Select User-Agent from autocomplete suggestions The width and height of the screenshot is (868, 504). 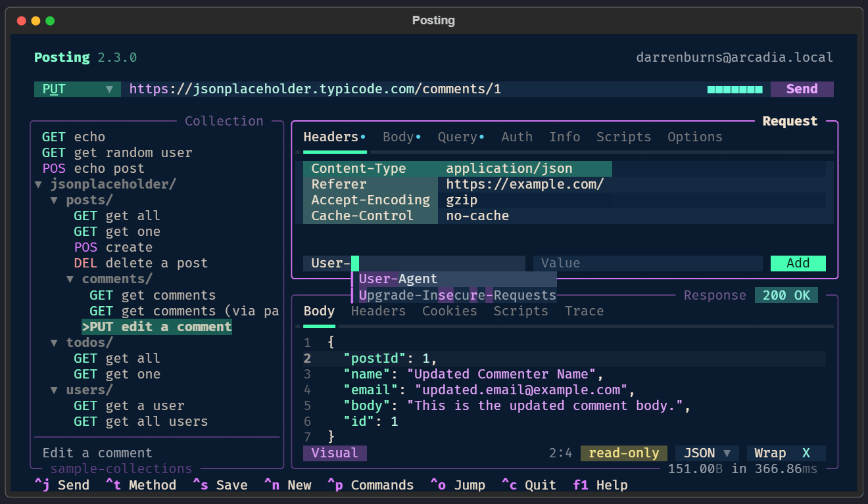pyautogui.click(x=398, y=279)
